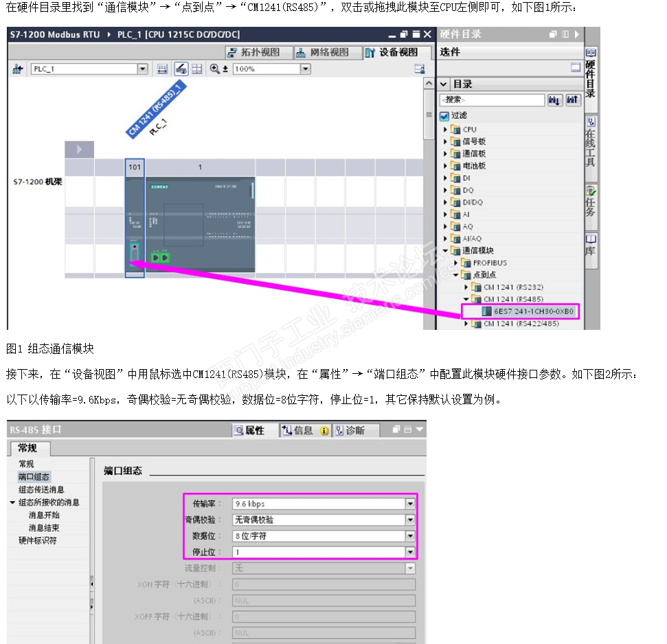This screenshot has width=667, height=644.
Task: Expand the CPU folder in catalog tree
Action: tap(445, 129)
